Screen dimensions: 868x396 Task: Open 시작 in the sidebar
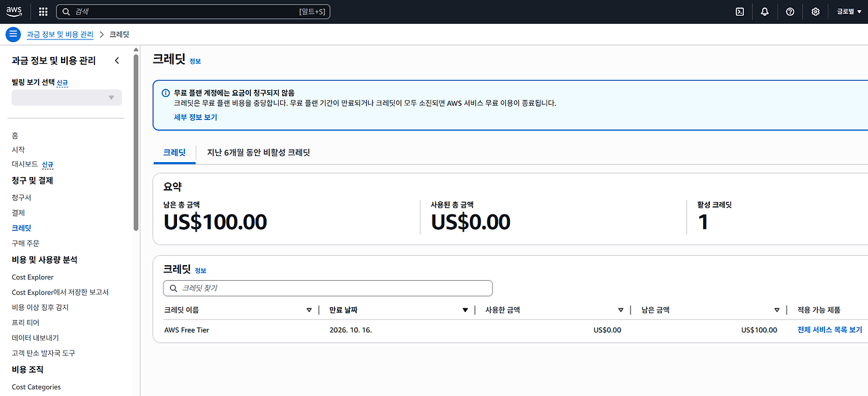tap(18, 150)
